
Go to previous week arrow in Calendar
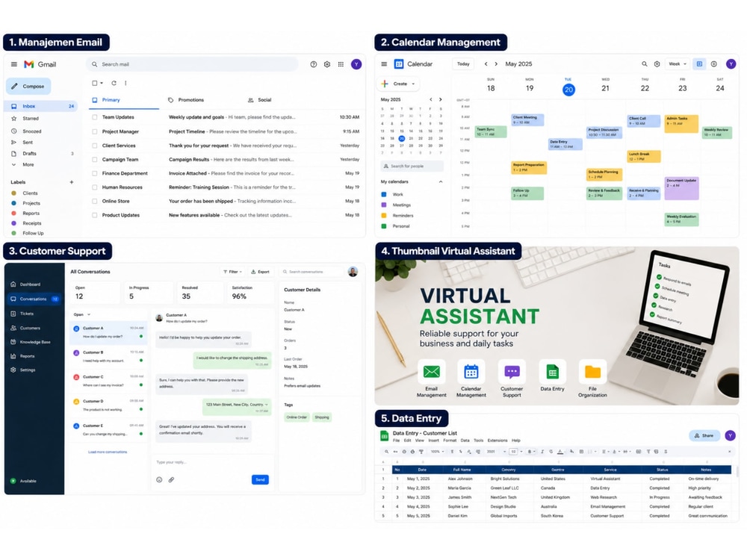(486, 63)
